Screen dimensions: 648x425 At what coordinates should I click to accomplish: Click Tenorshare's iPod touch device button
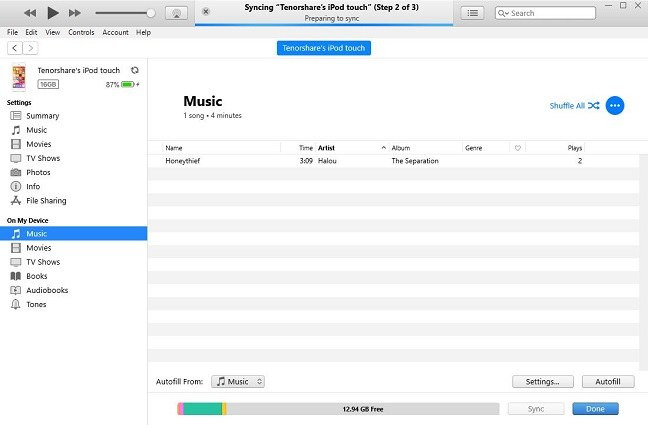[x=324, y=48]
